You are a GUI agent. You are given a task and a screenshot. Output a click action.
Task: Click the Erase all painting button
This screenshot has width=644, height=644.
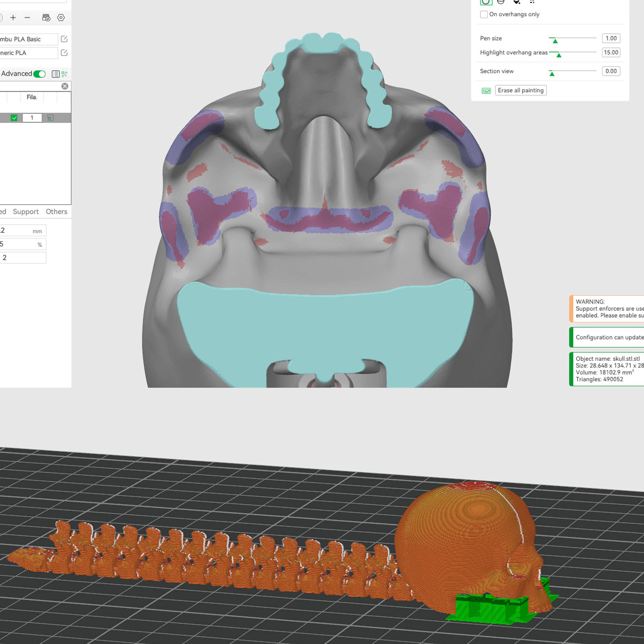521,90
